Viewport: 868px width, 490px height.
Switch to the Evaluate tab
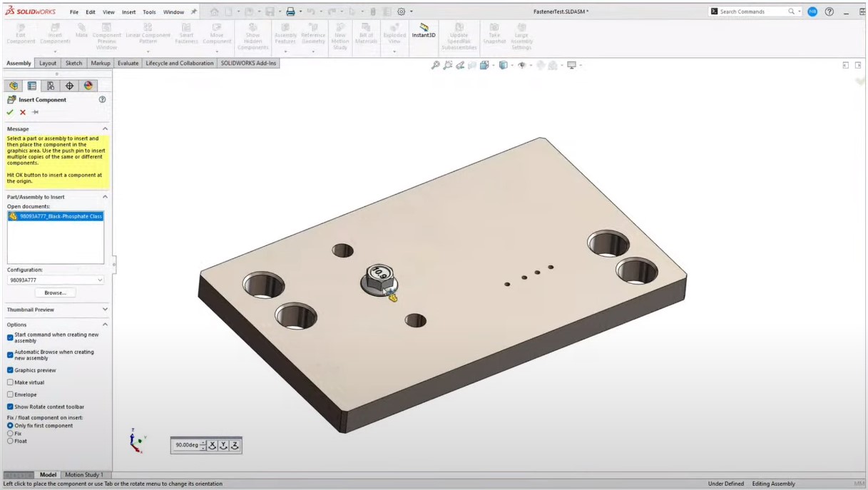tap(128, 63)
